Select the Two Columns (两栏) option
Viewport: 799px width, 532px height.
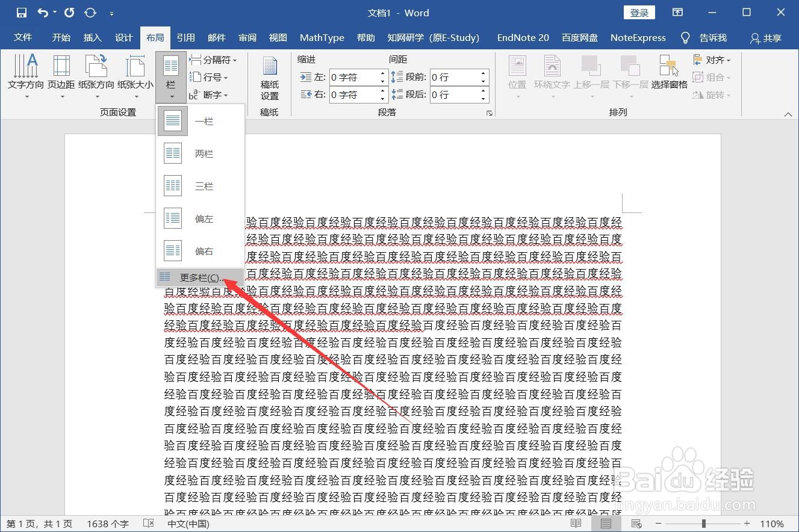(201, 153)
